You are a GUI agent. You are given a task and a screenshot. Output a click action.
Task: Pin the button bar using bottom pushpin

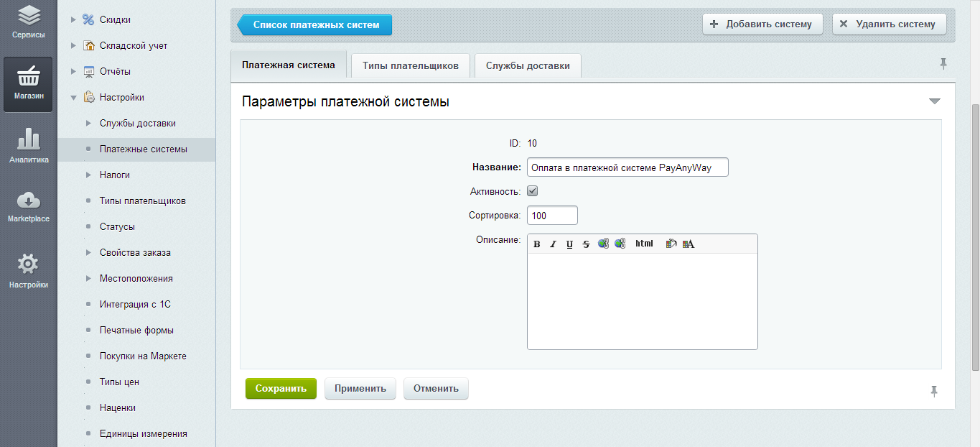pyautogui.click(x=934, y=391)
